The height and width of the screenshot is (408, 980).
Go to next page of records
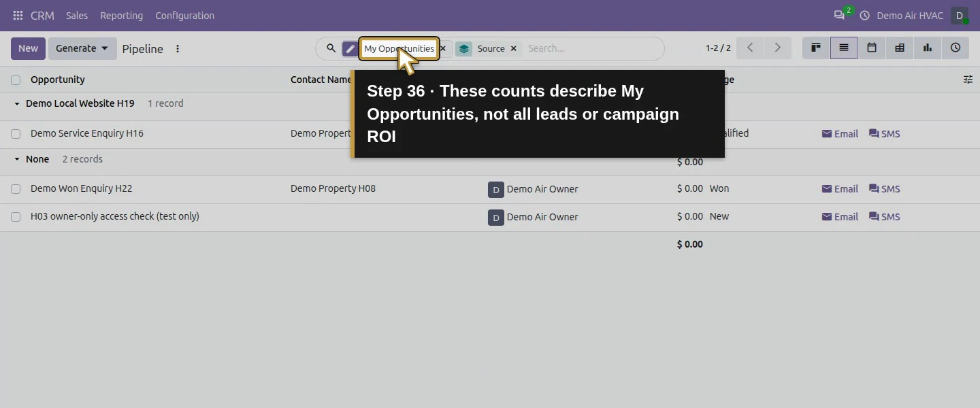click(778, 48)
